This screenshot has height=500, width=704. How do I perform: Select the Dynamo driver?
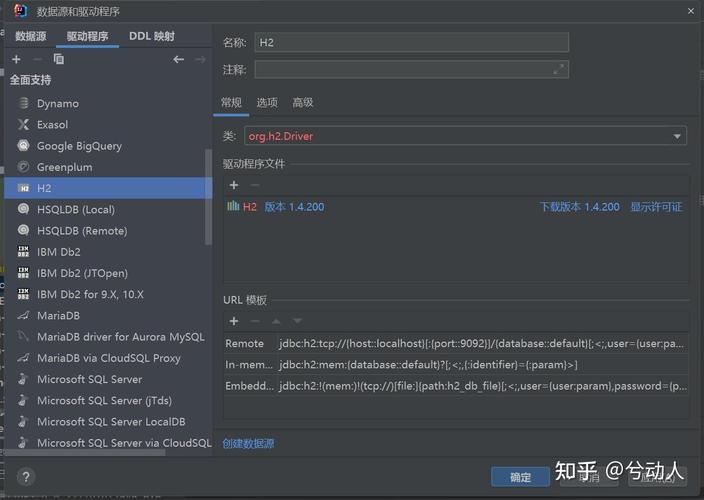[108, 103]
